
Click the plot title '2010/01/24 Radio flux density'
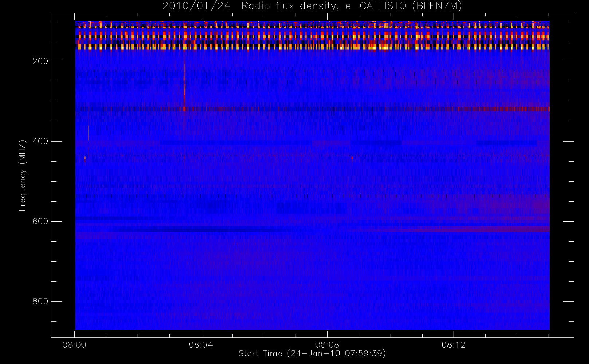click(x=312, y=6)
